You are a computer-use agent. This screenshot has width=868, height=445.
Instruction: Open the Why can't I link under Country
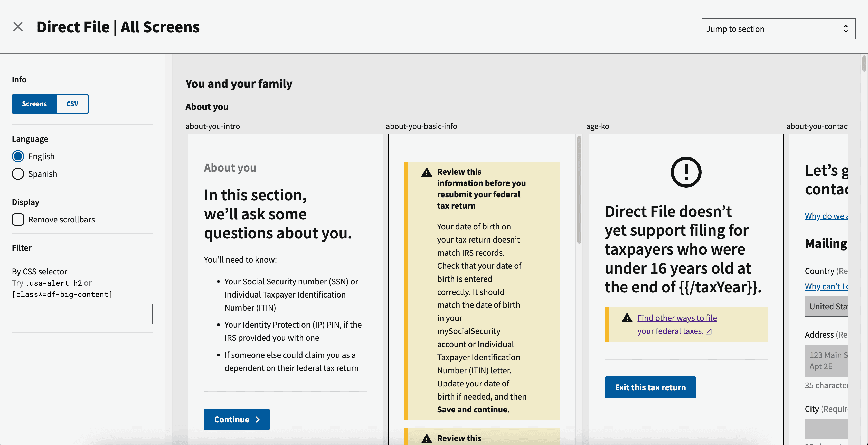coord(826,286)
